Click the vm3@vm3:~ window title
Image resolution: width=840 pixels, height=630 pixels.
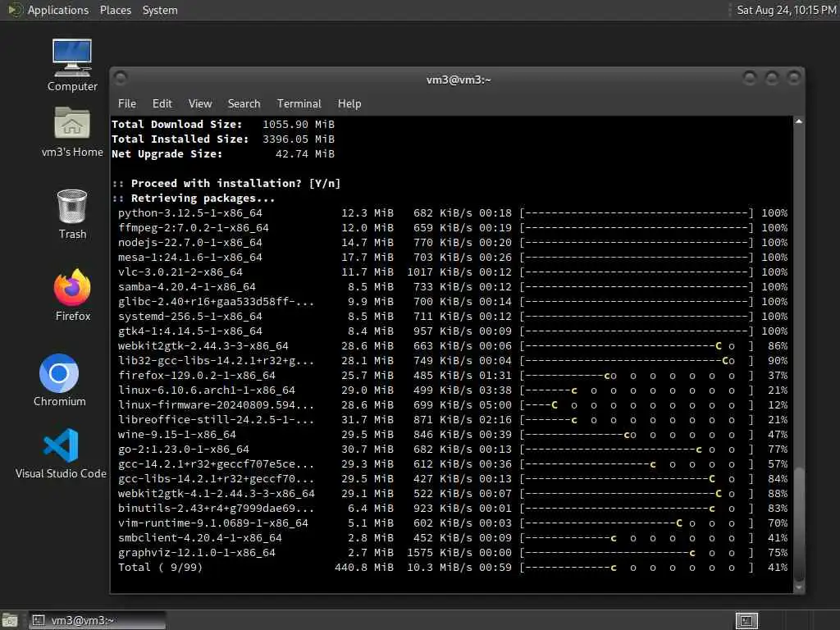pos(458,80)
